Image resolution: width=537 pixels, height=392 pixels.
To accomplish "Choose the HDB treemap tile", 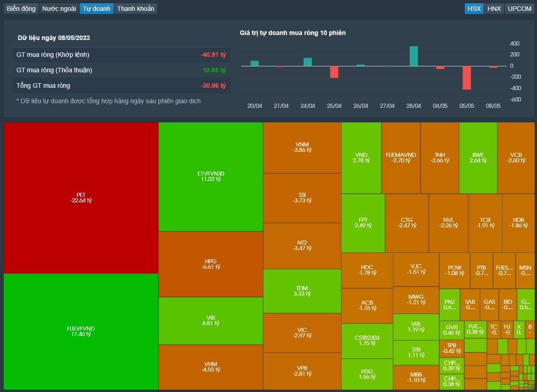I will (518, 223).
